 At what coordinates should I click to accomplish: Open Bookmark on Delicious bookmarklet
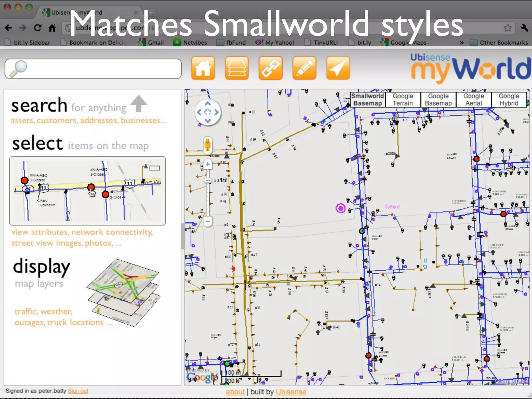pyautogui.click(x=94, y=42)
